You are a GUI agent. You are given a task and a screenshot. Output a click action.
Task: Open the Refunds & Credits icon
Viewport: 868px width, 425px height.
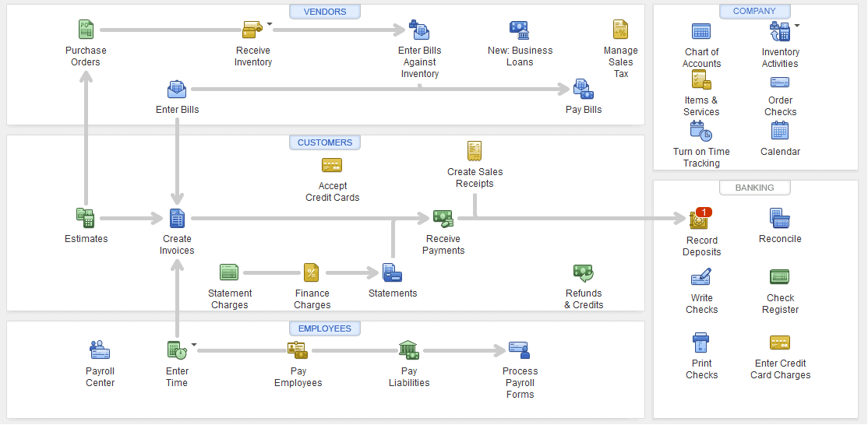pyautogui.click(x=584, y=272)
